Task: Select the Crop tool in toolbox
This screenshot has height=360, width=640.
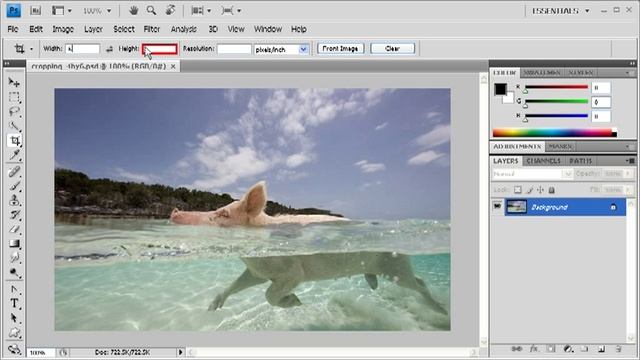Action: 14,141
